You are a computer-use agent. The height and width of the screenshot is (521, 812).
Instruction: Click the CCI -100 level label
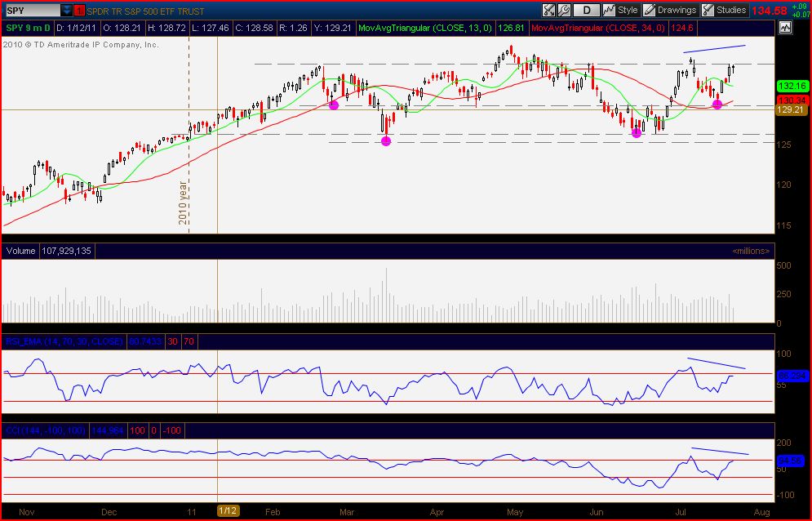[172, 431]
